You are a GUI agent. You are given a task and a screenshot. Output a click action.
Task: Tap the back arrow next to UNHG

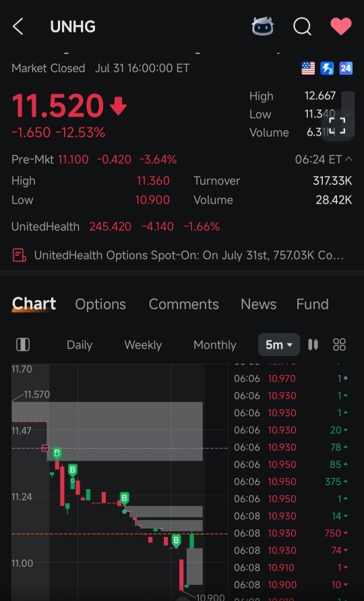18,27
